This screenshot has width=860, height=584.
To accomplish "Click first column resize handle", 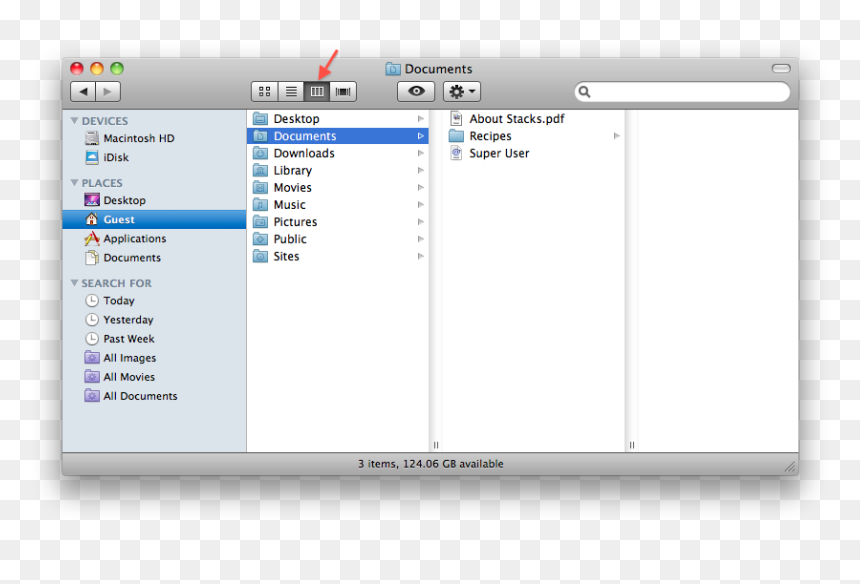I will (x=436, y=445).
